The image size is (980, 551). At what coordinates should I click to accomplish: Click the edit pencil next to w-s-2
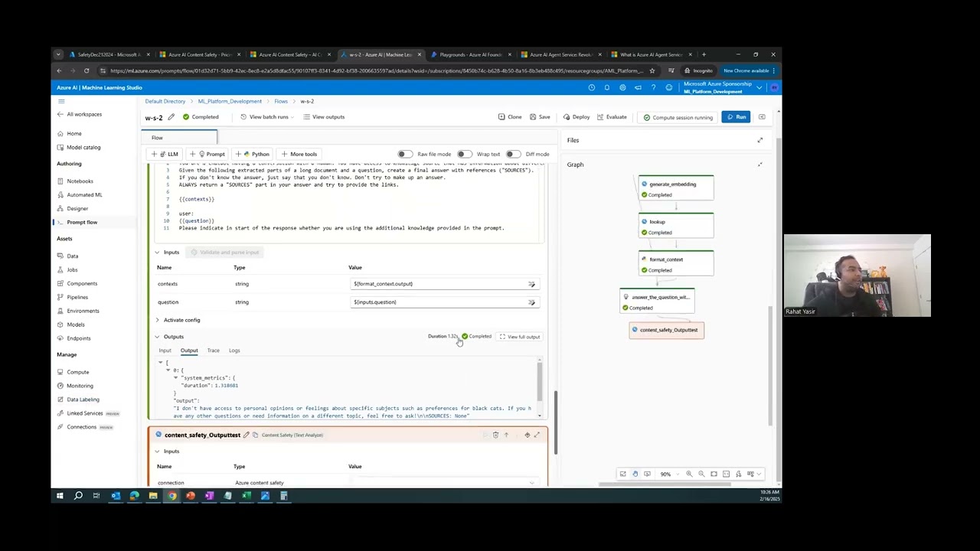171,117
